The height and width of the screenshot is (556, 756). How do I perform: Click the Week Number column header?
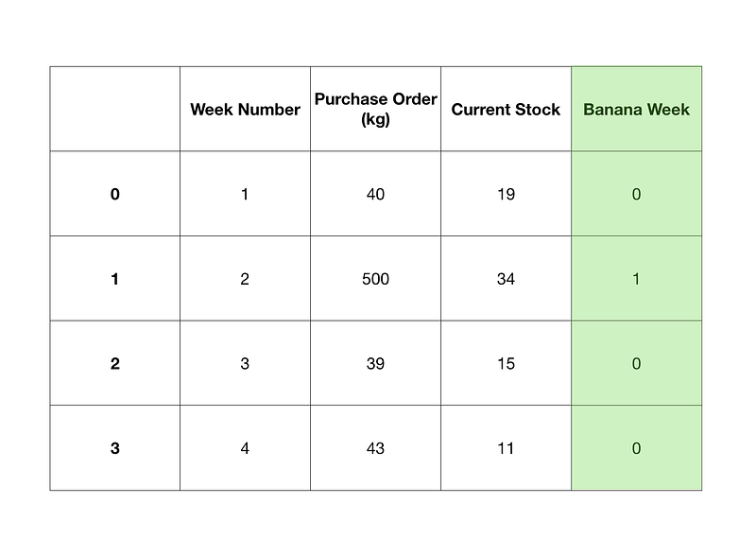pos(245,109)
